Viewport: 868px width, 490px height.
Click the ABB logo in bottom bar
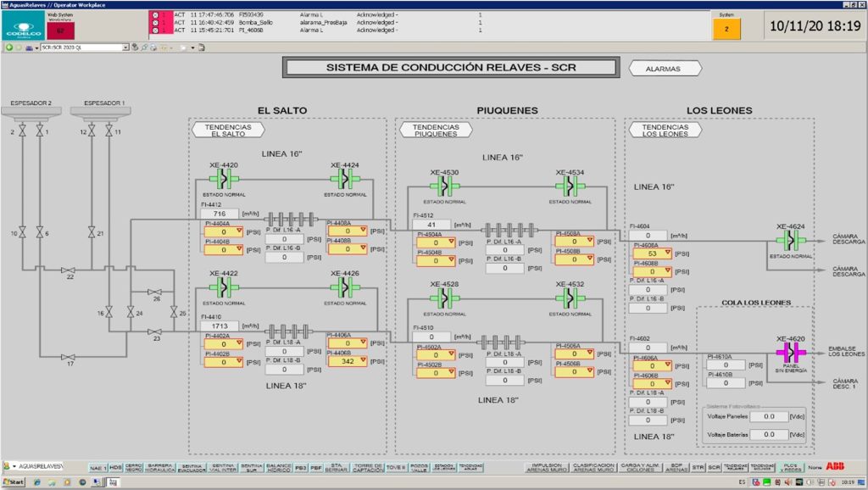(x=836, y=467)
